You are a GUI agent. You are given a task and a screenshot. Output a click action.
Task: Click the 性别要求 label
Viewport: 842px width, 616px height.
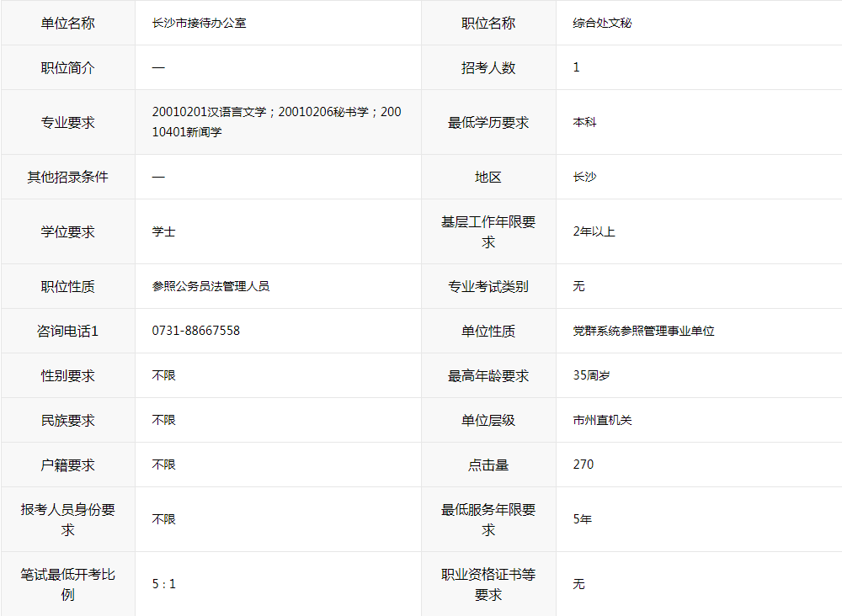(67, 375)
